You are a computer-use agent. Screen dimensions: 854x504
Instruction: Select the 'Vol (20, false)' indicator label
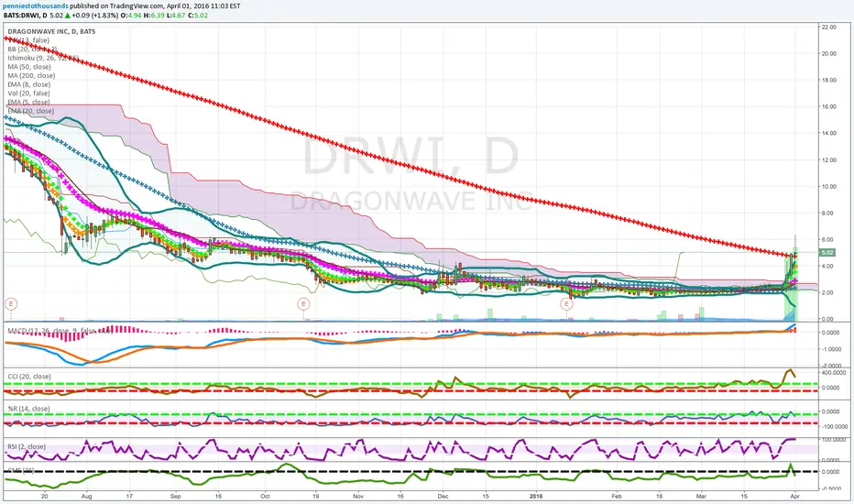pos(29,93)
